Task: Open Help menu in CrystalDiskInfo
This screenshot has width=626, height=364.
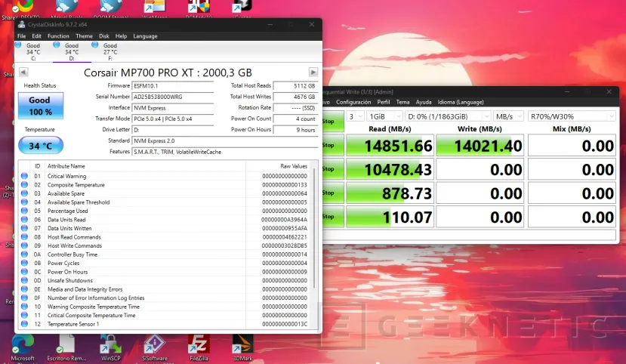Action: click(x=121, y=36)
